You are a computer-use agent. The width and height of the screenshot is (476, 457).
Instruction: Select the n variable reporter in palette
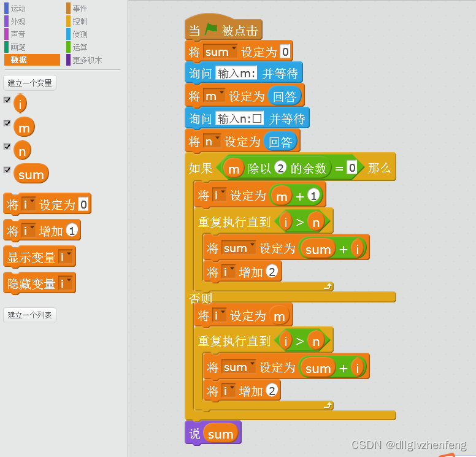coord(23,150)
